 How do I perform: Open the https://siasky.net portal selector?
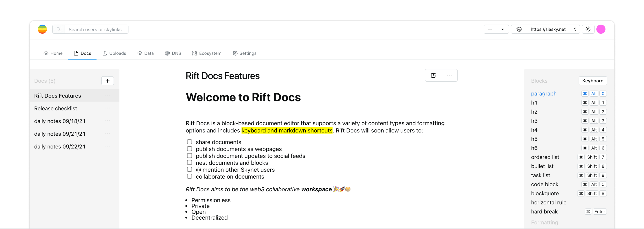(x=553, y=29)
